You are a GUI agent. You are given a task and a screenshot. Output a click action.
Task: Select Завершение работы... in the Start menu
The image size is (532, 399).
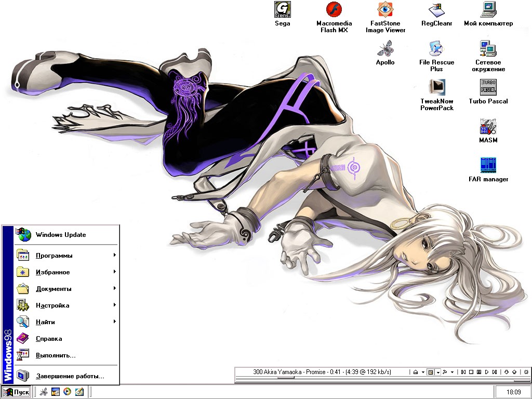pos(70,376)
